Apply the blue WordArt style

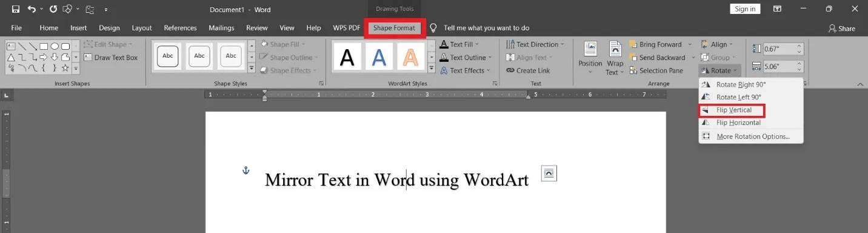379,56
